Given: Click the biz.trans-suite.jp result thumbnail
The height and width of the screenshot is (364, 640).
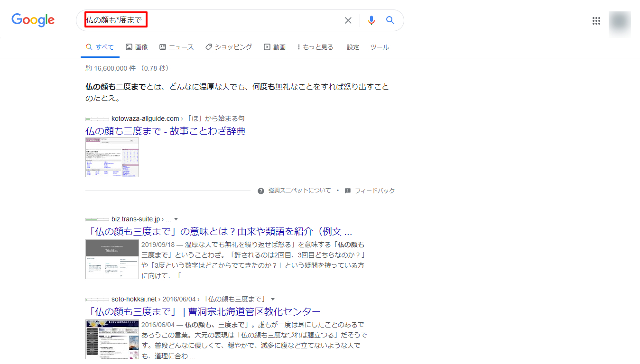Looking at the screenshot, I should [x=112, y=259].
